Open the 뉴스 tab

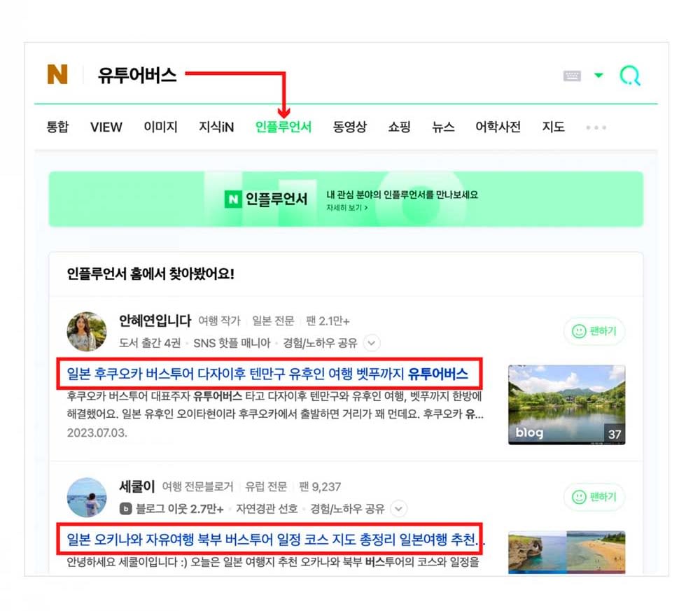click(443, 127)
